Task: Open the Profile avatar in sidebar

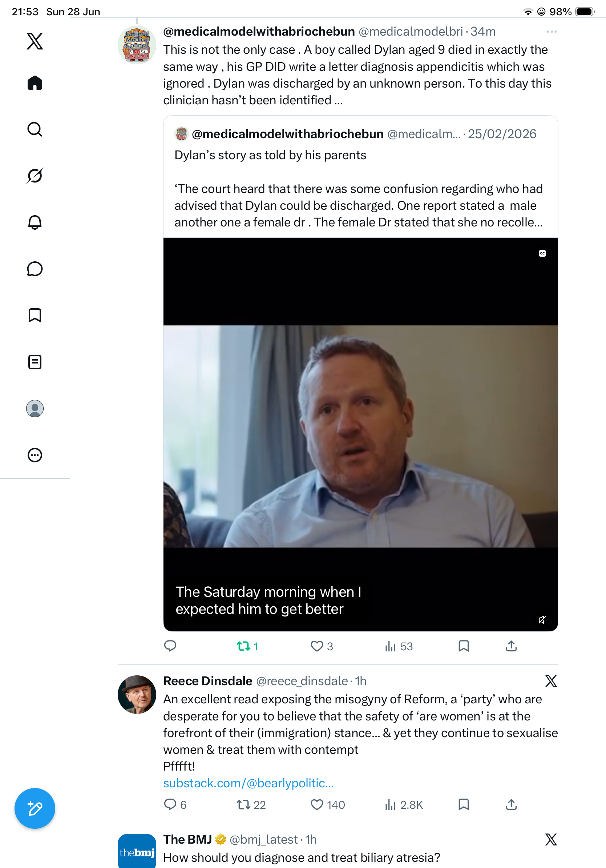Action: pyautogui.click(x=35, y=408)
